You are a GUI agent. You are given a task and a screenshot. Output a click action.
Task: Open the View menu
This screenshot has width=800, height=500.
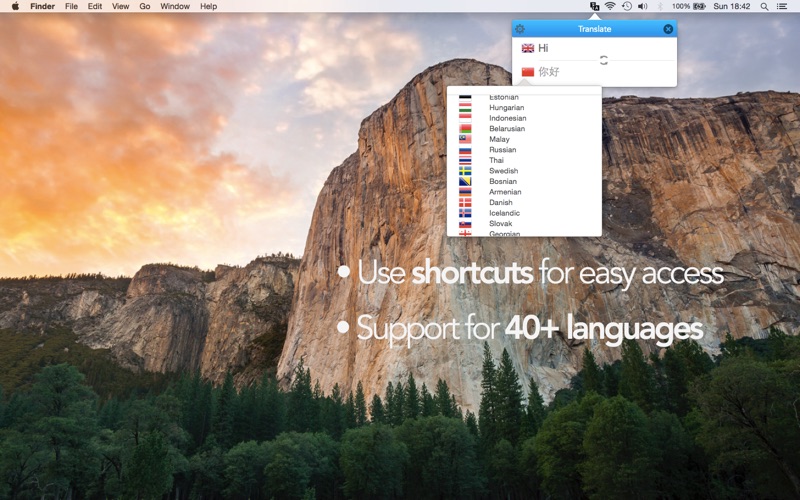[120, 6]
